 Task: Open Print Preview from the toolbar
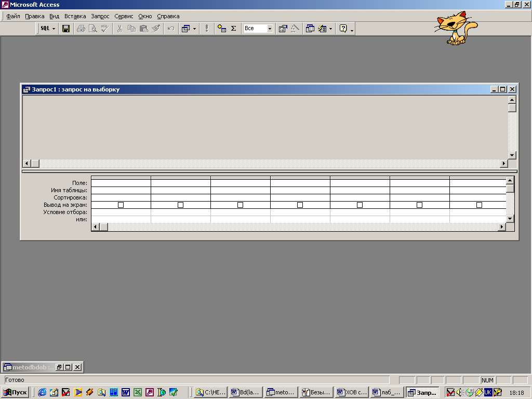click(92, 29)
